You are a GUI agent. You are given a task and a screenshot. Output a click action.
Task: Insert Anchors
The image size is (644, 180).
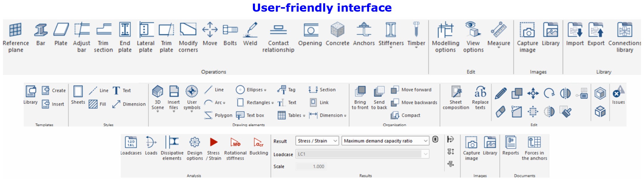(364, 35)
